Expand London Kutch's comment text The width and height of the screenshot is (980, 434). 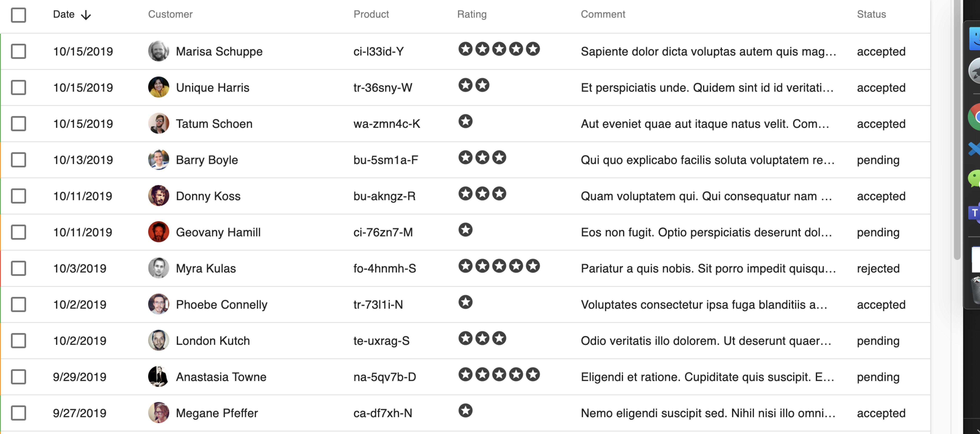[706, 341]
